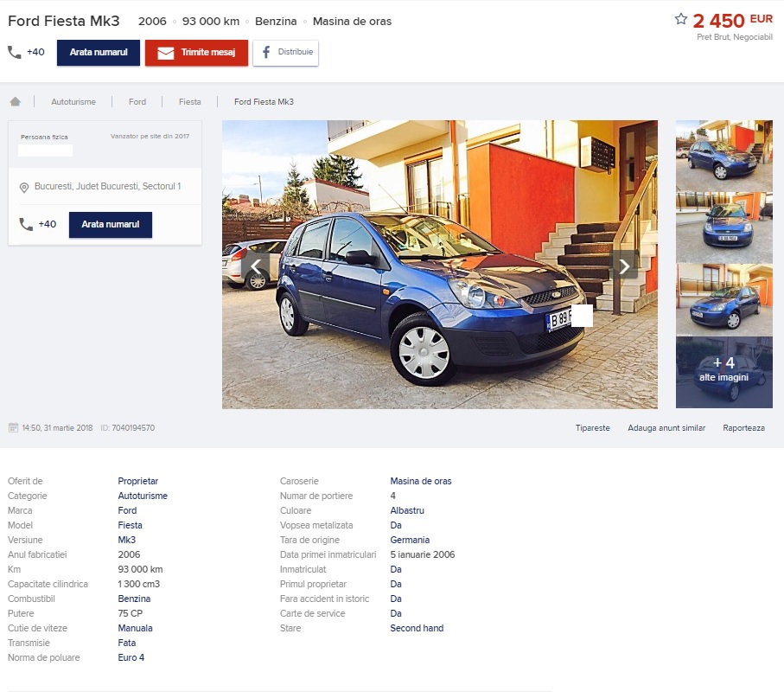Select the second thumbnail showing car front
Viewport: 784px width, 698px height.
click(x=723, y=227)
